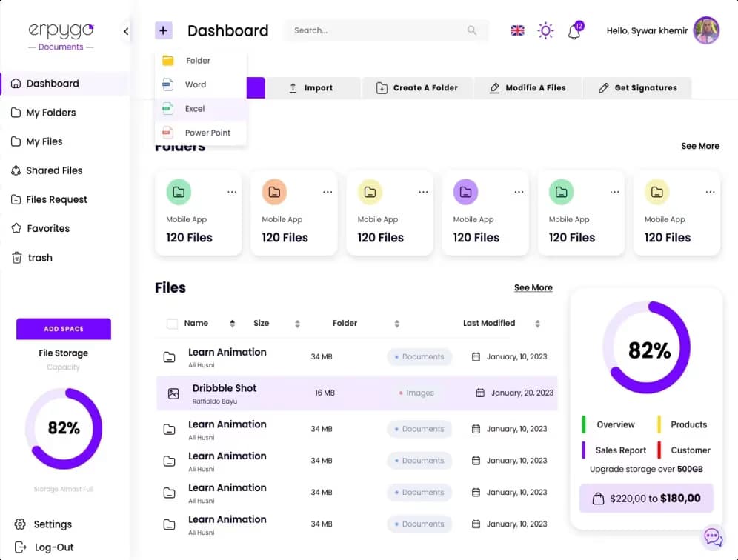Open the notifications bell icon
The height and width of the screenshot is (560, 738).
574,31
